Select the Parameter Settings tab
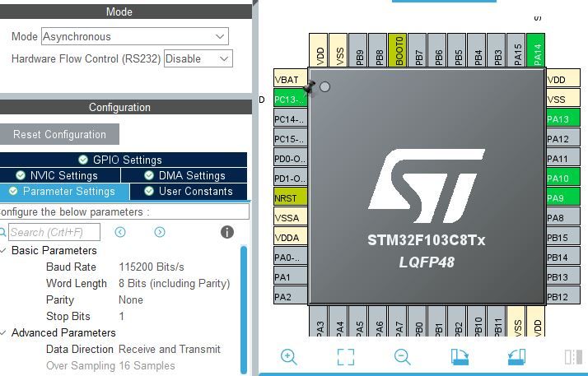 pyautogui.click(x=64, y=191)
